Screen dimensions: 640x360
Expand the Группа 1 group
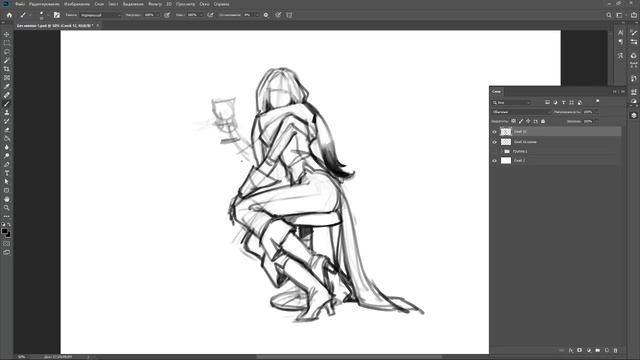click(502, 151)
